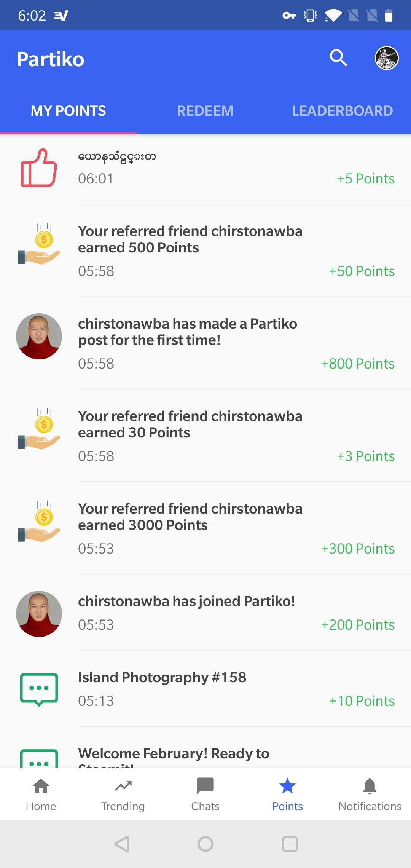The width and height of the screenshot is (411, 868).
Task: Open "chirstonawba has joined Partiko!" entry
Action: coord(205,613)
